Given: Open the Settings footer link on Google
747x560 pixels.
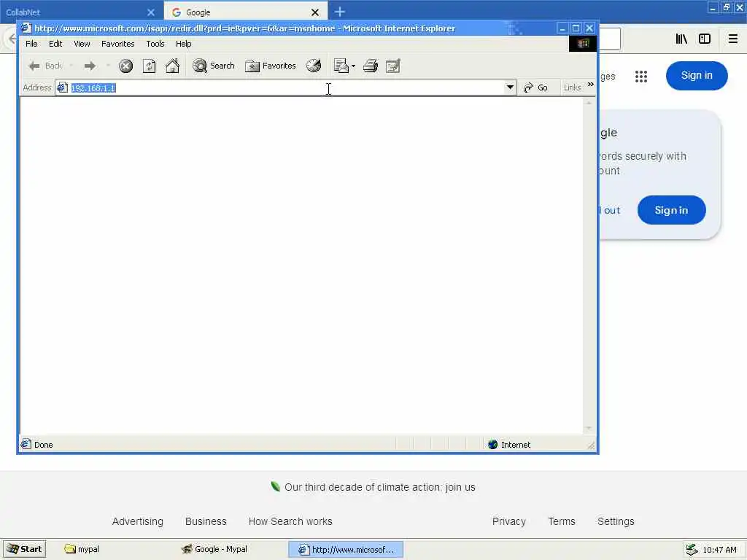Looking at the screenshot, I should coord(616,521).
